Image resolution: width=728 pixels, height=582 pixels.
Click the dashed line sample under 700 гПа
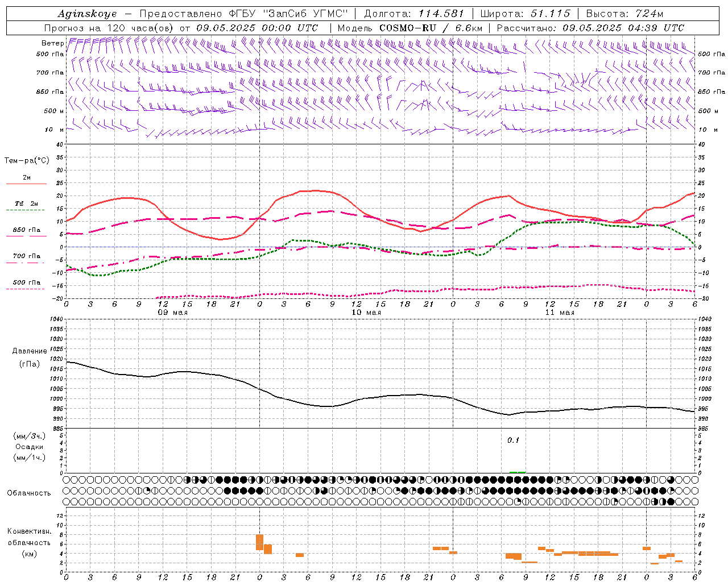click(x=25, y=263)
